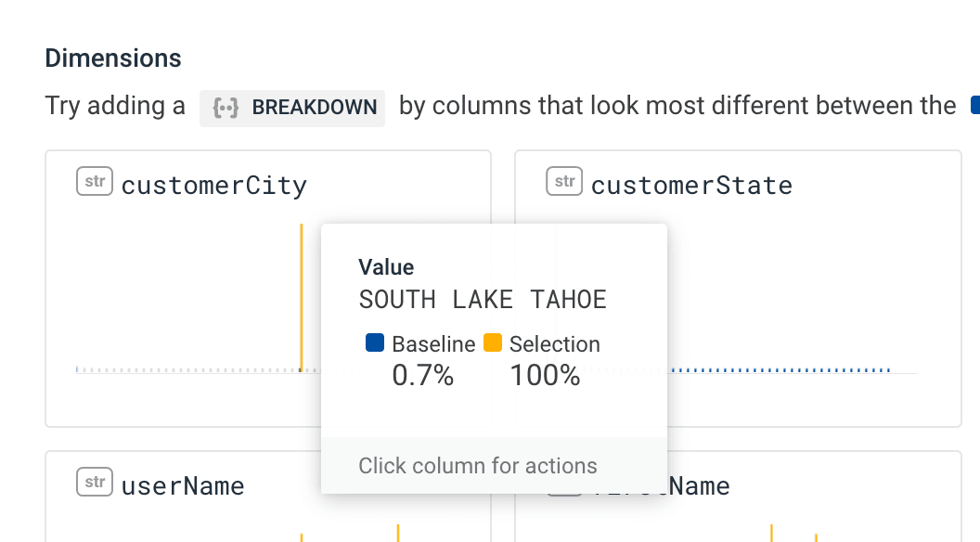
Task: Click the tall orange spike in customerCity chart
Action: (x=302, y=297)
